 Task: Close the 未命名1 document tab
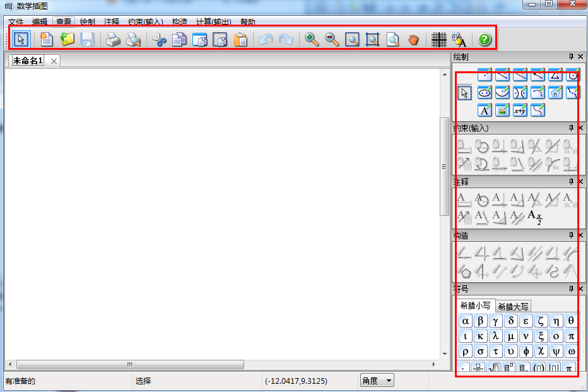point(54,61)
